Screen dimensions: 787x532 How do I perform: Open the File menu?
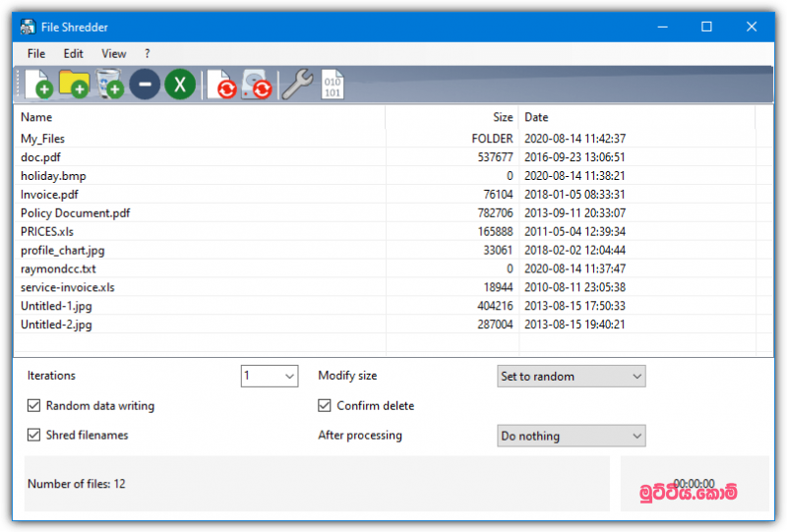[x=36, y=53]
